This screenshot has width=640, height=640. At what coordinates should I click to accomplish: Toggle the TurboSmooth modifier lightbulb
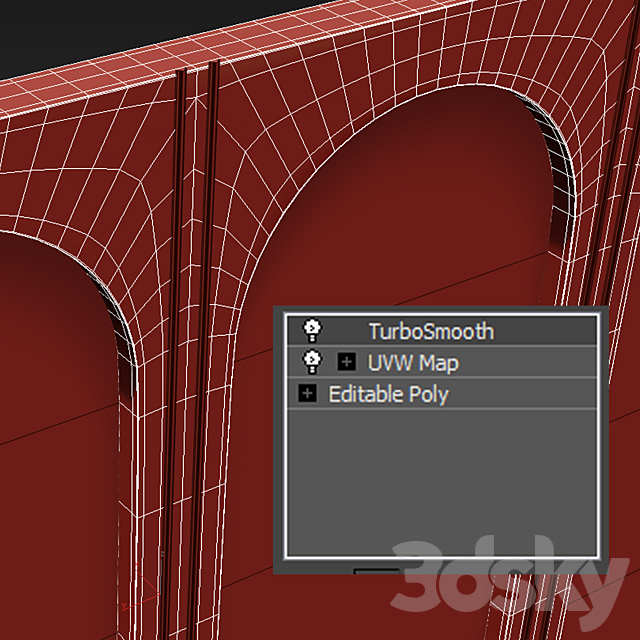coord(313,331)
